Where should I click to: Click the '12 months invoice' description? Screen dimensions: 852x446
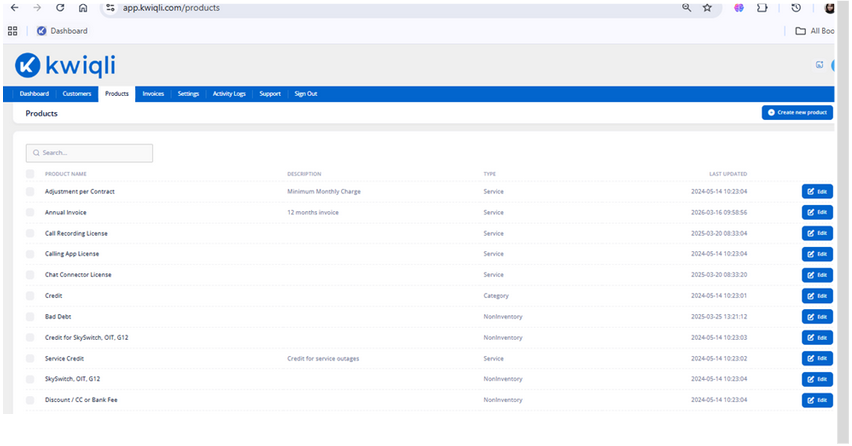pyautogui.click(x=313, y=212)
